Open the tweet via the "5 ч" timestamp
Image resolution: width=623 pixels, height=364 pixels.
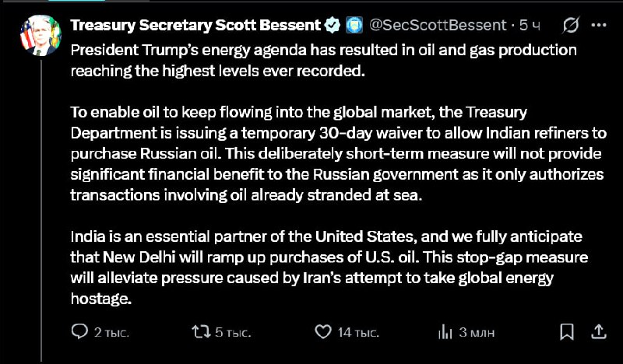[530, 26]
